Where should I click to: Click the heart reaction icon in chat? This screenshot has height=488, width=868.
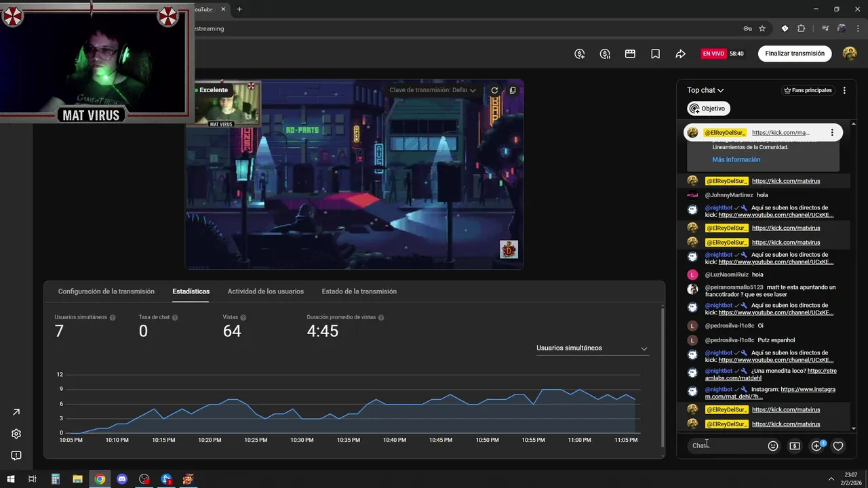tap(838, 446)
